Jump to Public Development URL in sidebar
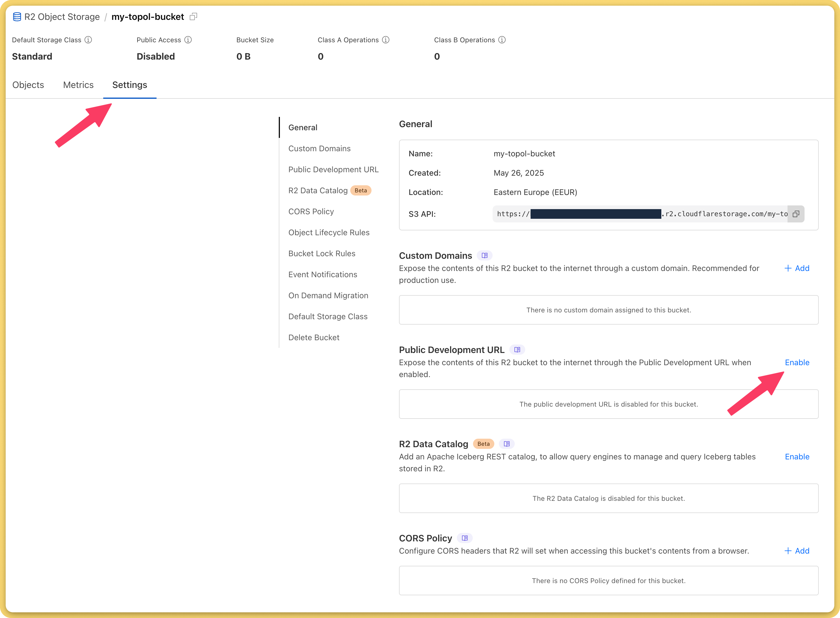This screenshot has width=840, height=618. click(x=334, y=169)
